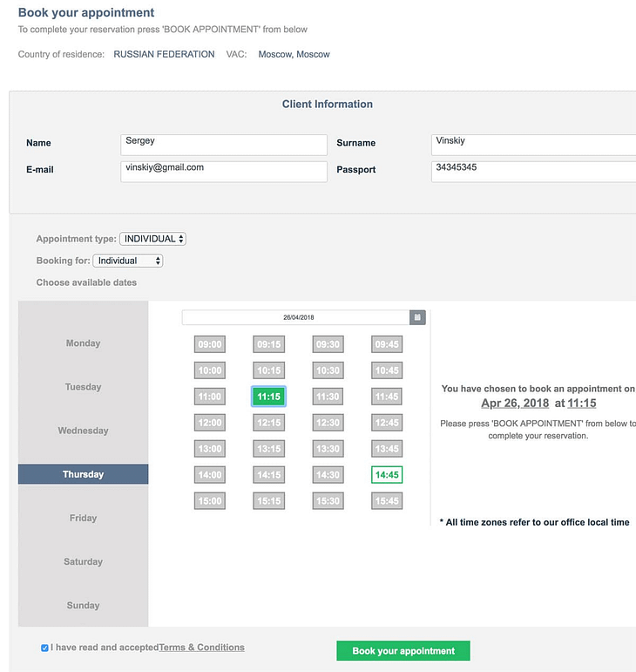This screenshot has width=636, height=672.
Task: Select Tuesday in the day list
Action: coord(84,387)
